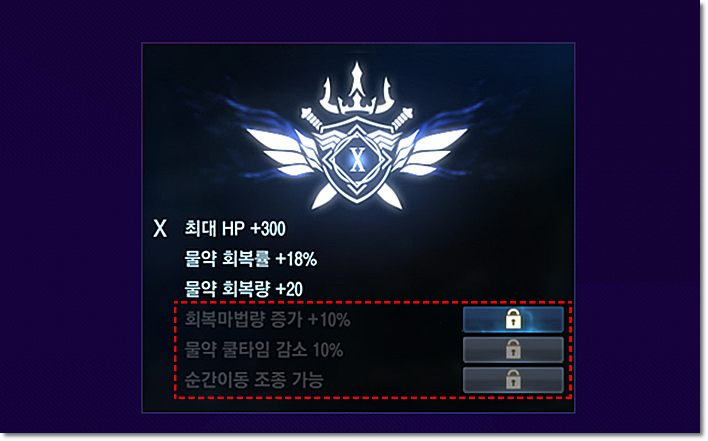Select the 물약 쿨타임 감소 10% locked text

[264, 350]
